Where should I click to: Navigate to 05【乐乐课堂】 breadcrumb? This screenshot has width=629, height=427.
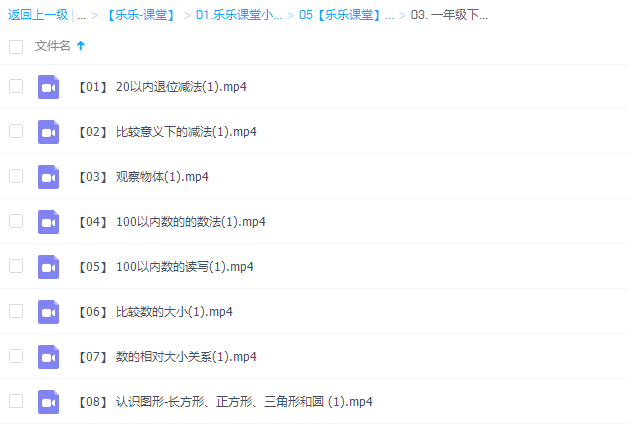coord(346,15)
